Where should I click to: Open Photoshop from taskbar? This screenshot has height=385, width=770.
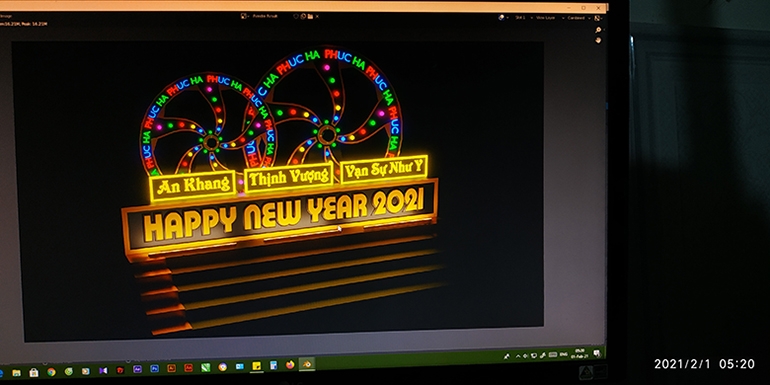155,368
